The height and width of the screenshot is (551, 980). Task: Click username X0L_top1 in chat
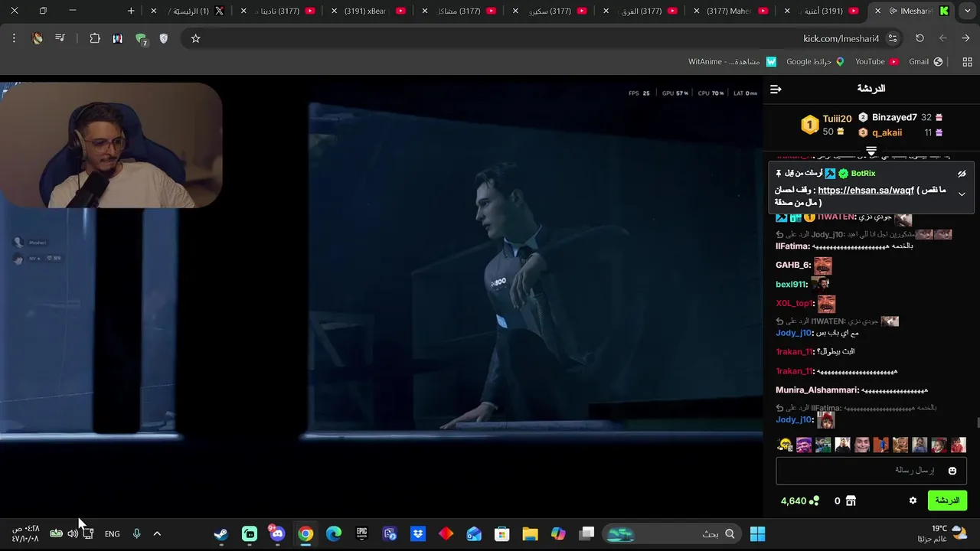click(x=794, y=304)
